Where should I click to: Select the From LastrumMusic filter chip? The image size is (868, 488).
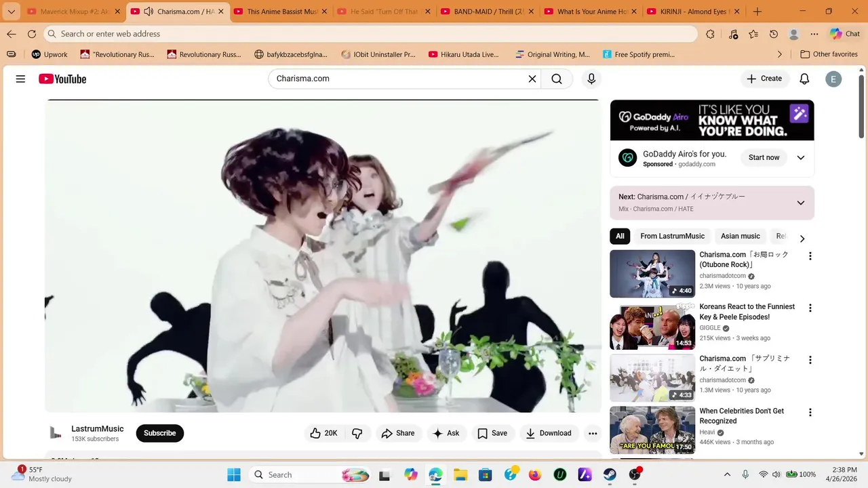[673, 236]
